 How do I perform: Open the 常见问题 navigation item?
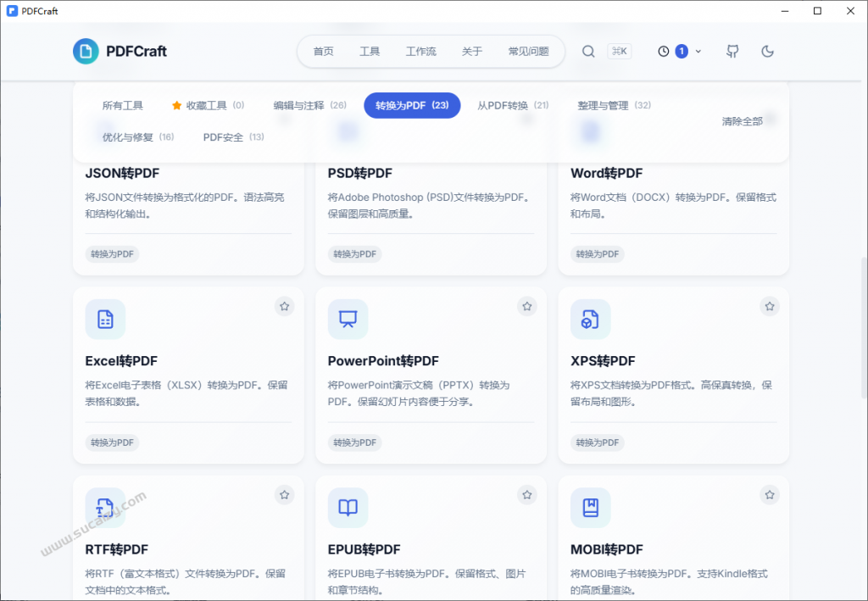click(x=529, y=52)
